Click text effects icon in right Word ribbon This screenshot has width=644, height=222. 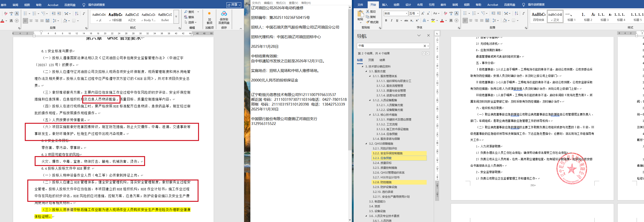(x=424, y=20)
